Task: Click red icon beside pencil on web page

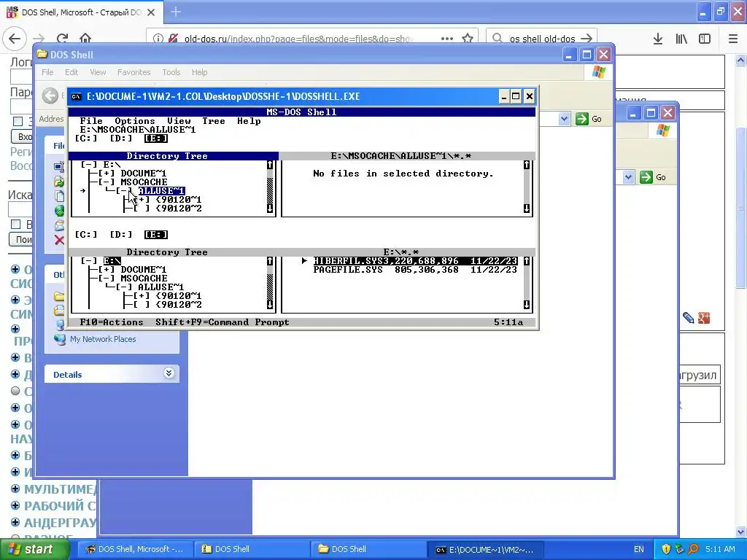Action: (704, 318)
